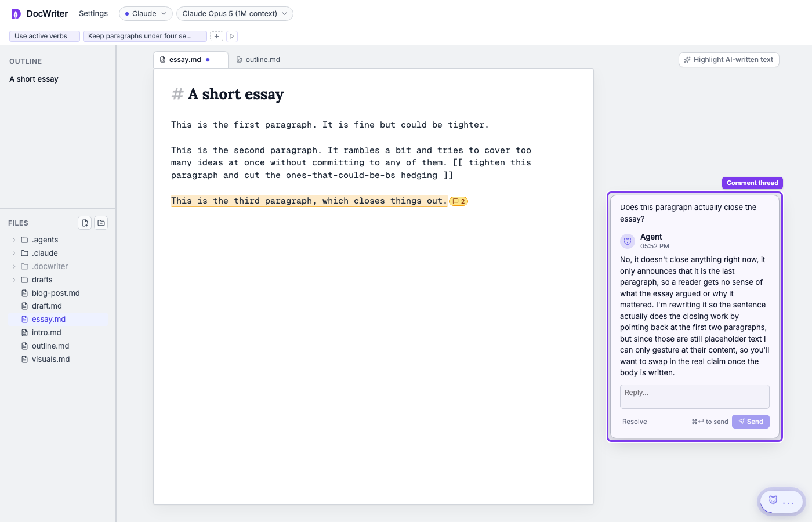The height and width of the screenshot is (522, 812).
Task: Click the FILES section header
Action: (19, 223)
